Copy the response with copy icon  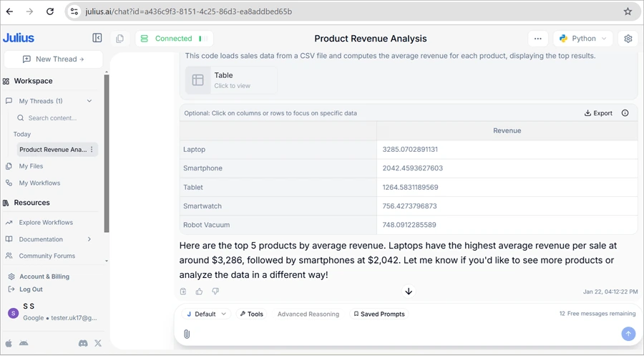(x=183, y=292)
